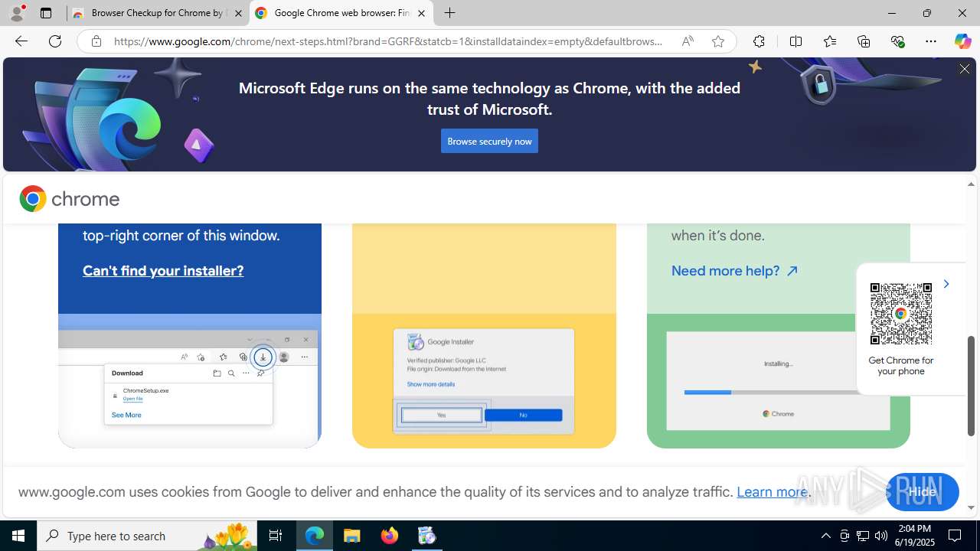This screenshot has height=551, width=980.
Task: Click the download toolbar illustration image
Action: [x=190, y=381]
